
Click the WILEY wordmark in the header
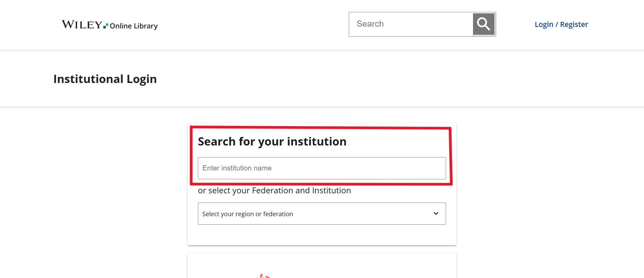tap(82, 25)
